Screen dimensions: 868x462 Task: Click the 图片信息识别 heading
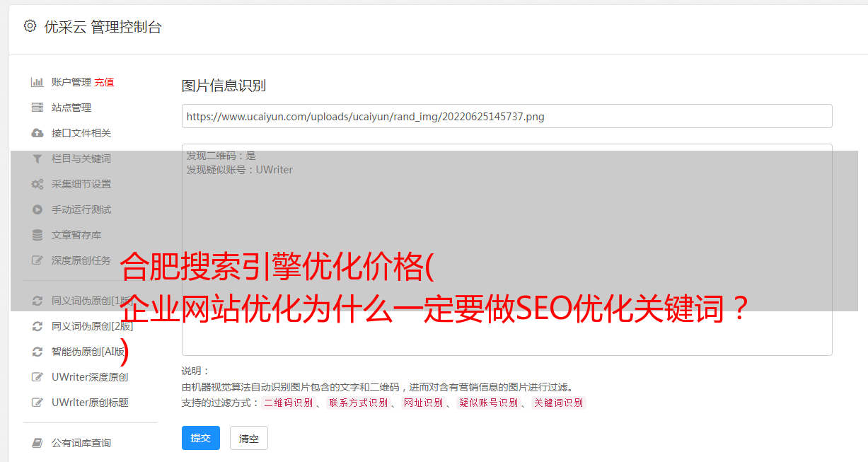pyautogui.click(x=224, y=86)
